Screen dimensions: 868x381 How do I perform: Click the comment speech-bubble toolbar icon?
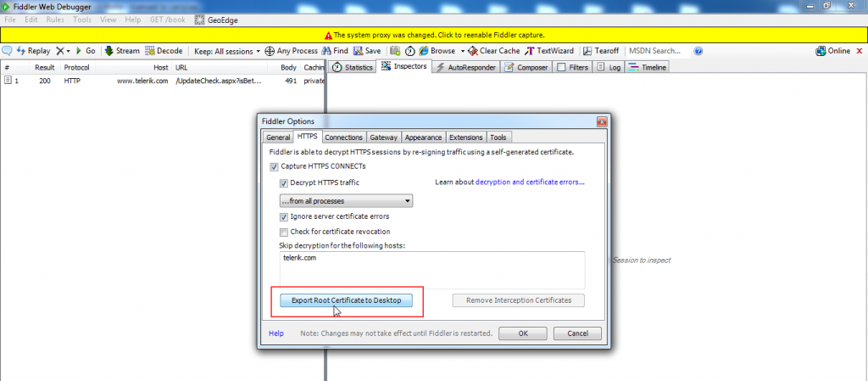[x=7, y=51]
